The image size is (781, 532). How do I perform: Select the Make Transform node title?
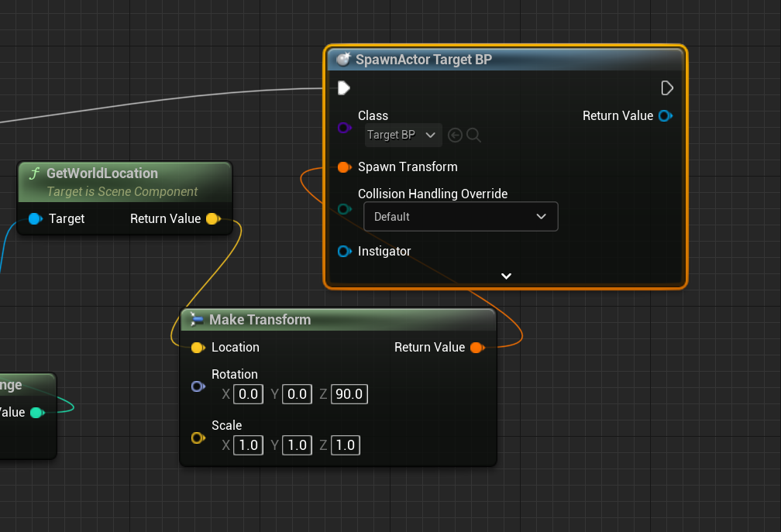pos(260,320)
